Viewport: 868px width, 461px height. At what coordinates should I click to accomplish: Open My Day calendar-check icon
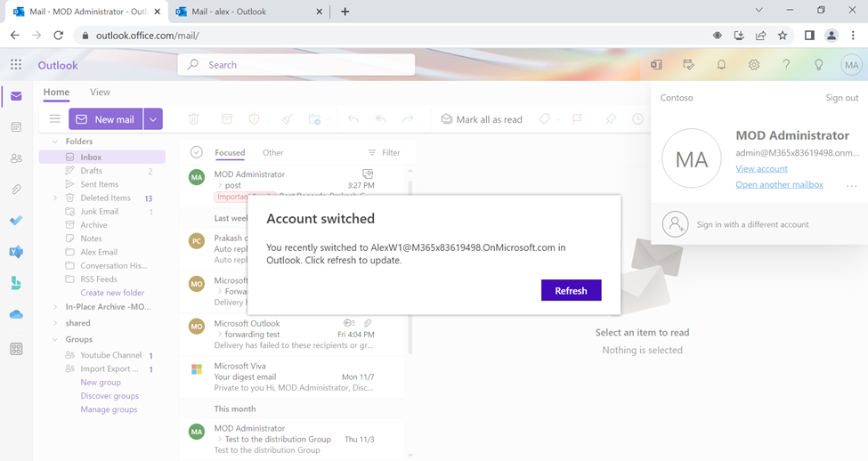click(689, 65)
